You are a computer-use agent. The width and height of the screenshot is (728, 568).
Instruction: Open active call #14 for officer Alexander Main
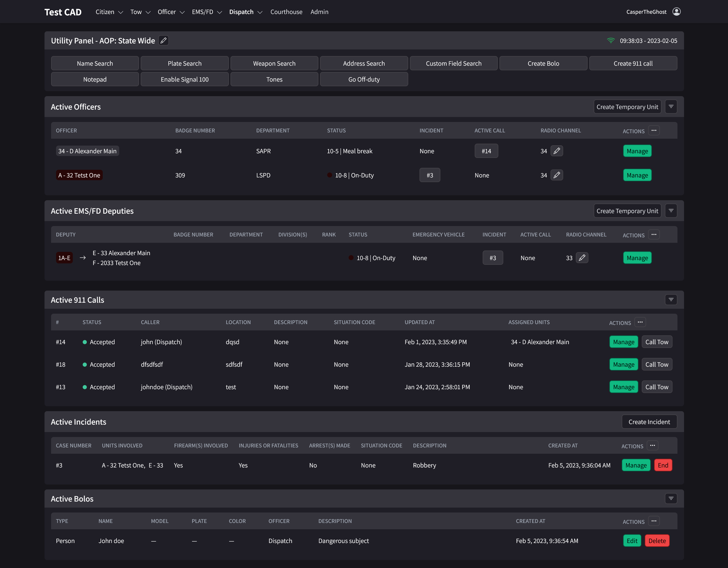486,151
